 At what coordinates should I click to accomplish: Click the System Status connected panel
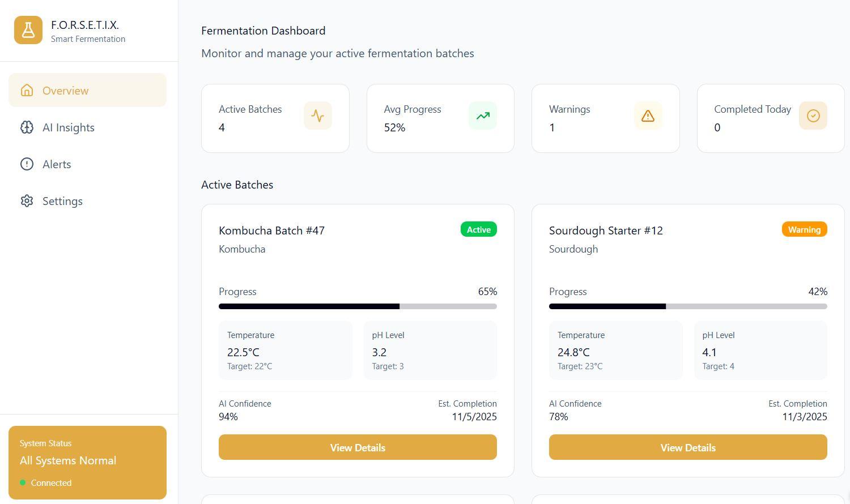pos(87,463)
